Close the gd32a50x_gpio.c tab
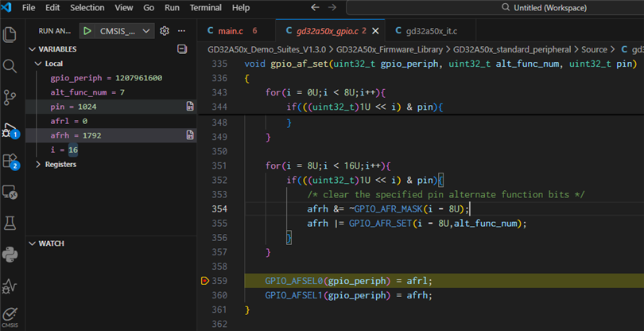This screenshot has width=644, height=331. [376, 31]
